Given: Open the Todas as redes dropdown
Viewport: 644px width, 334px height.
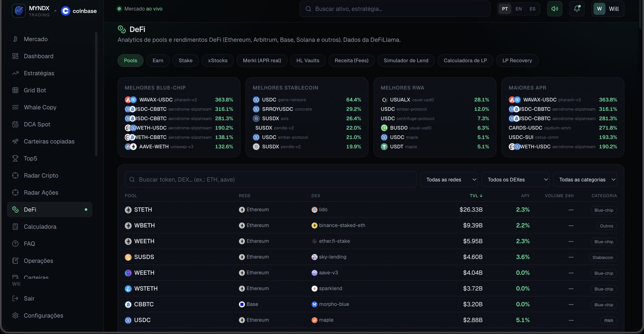Looking at the screenshot, I should 449,180.
